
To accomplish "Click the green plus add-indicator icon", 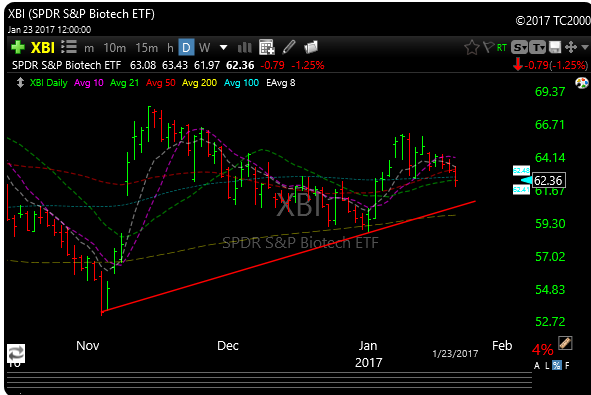I will (17, 47).
